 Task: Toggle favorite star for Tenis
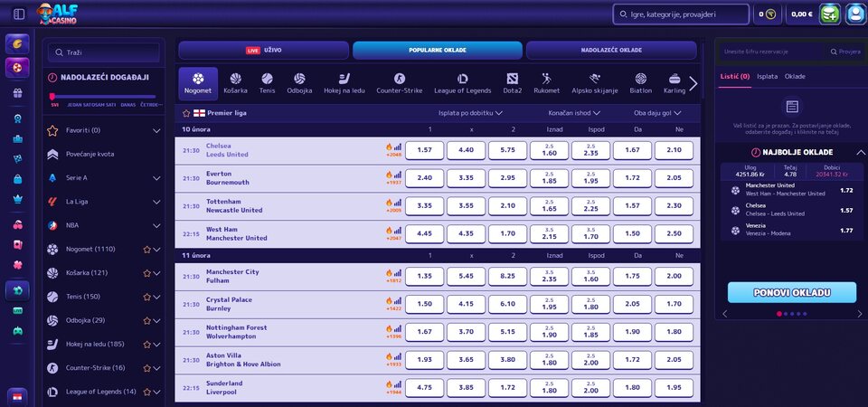pos(146,297)
